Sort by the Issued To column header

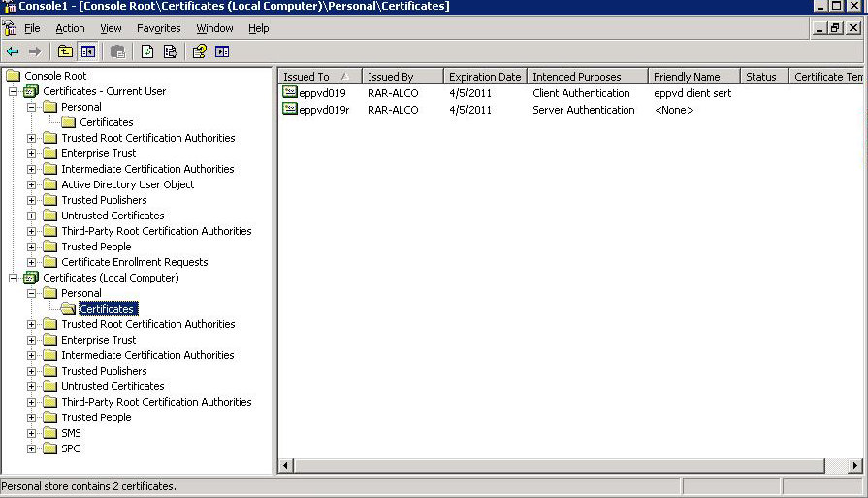(320, 77)
